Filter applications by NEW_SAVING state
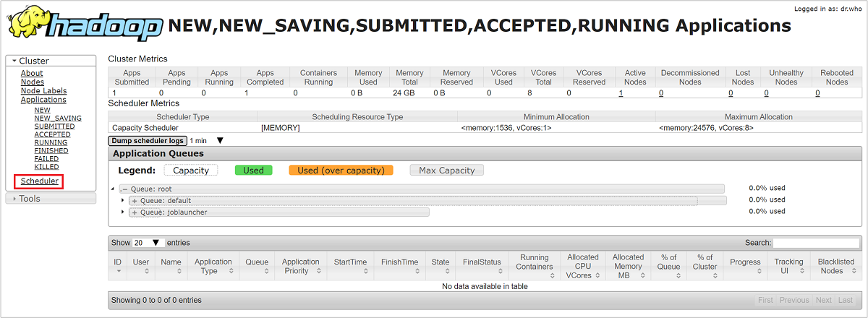The width and height of the screenshot is (868, 318). pos(58,118)
